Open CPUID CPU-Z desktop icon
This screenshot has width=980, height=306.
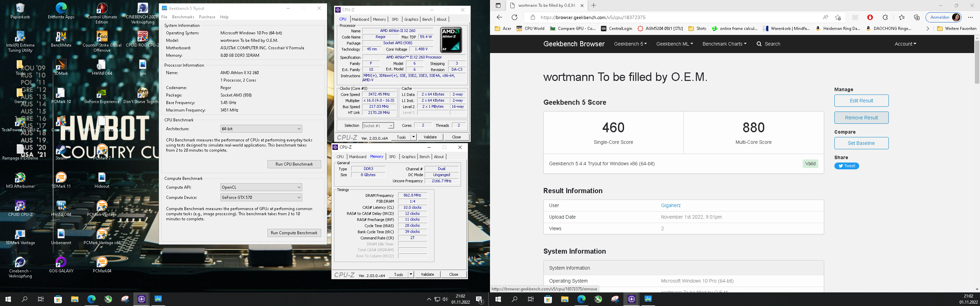pos(20,208)
